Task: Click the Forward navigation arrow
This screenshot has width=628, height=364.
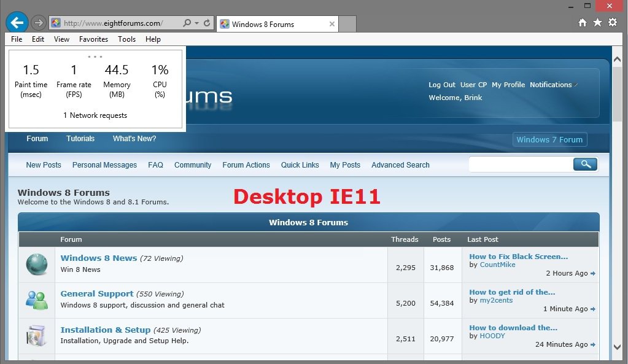Action: point(39,23)
